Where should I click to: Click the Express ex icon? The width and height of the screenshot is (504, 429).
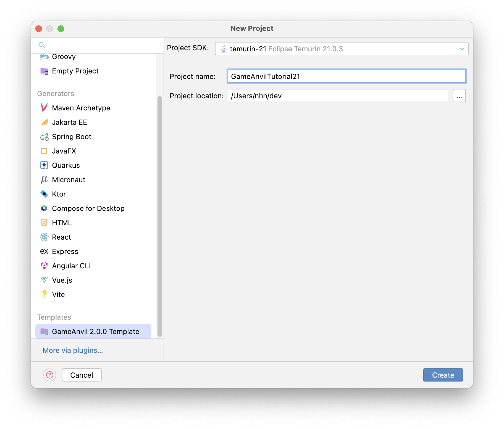(44, 251)
